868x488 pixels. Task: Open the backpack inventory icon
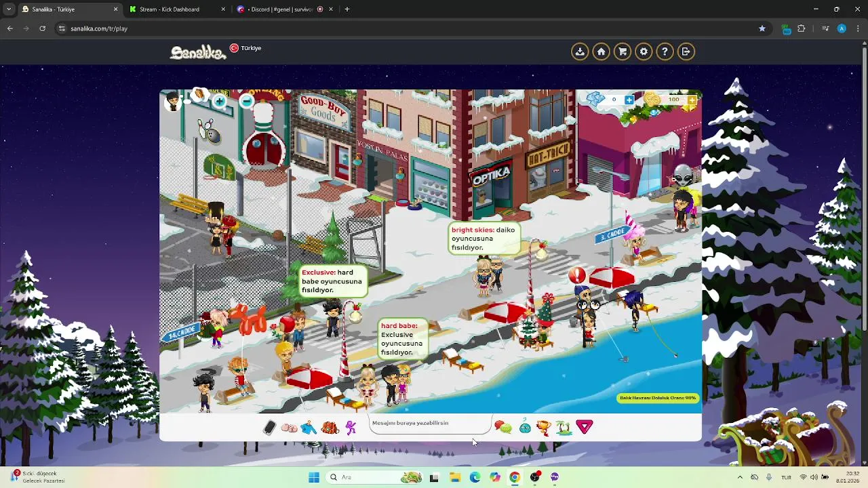click(x=330, y=428)
